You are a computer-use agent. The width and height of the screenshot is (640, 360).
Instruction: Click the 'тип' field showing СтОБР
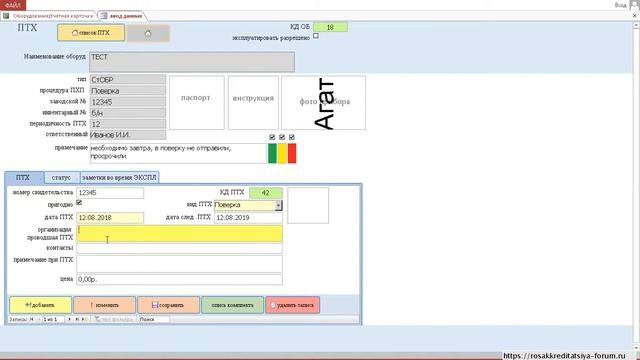(128, 79)
